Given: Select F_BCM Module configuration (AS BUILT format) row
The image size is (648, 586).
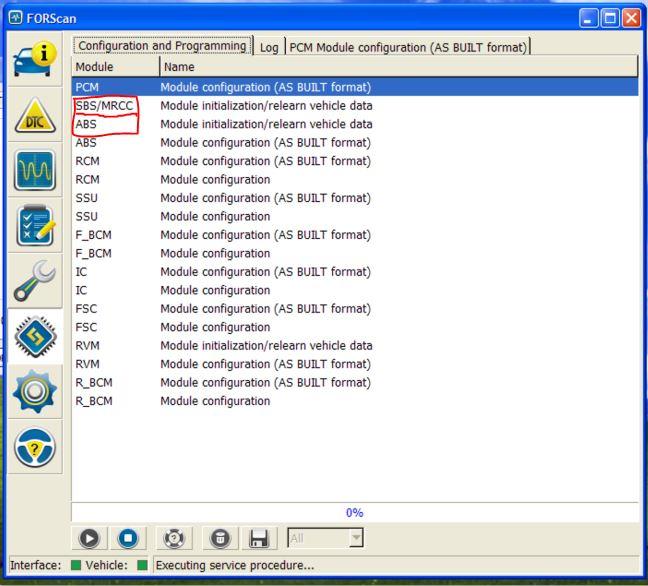Looking at the screenshot, I should 355,235.
